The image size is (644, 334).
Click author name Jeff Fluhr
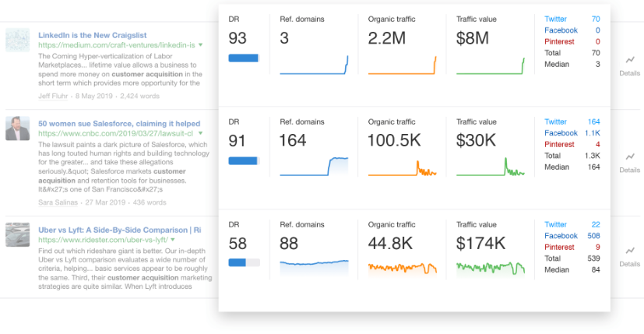coord(53,96)
